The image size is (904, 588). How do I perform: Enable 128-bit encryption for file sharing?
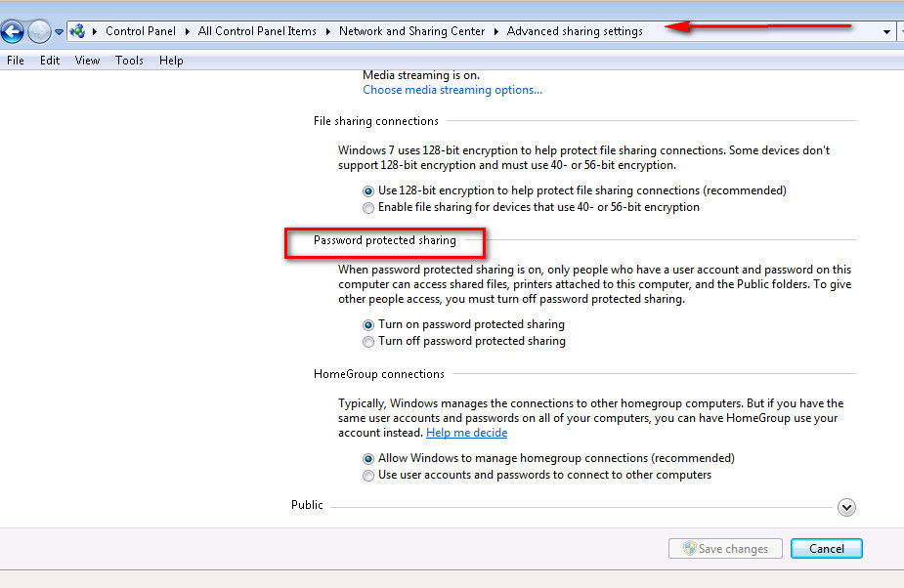click(x=368, y=190)
